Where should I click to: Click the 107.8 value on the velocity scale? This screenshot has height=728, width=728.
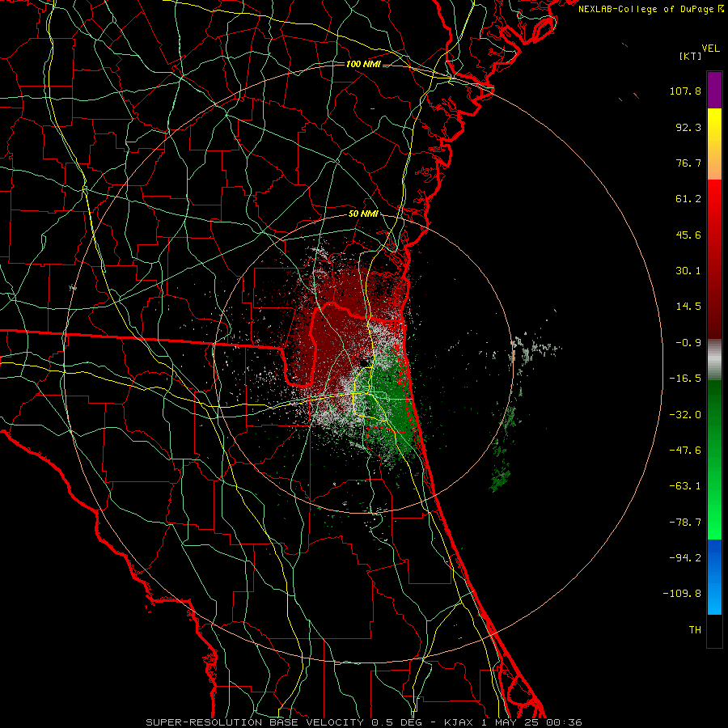(x=685, y=91)
